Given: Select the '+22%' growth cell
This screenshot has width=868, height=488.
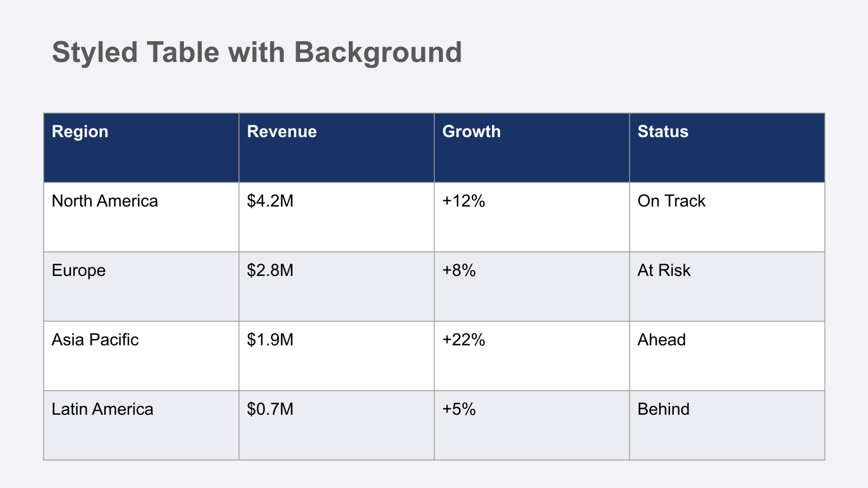Looking at the screenshot, I should 532,356.
